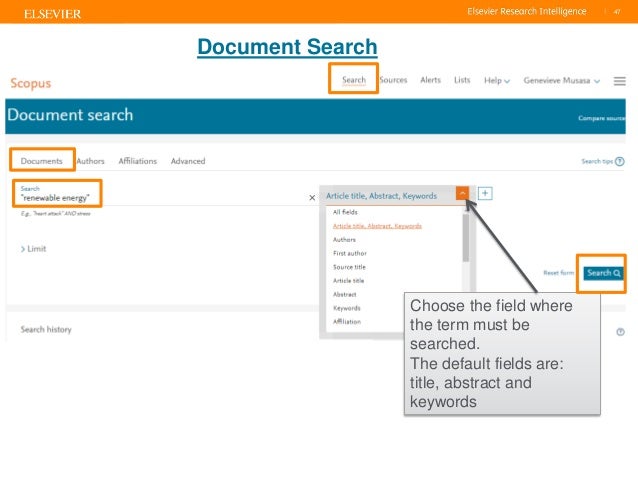Click the Search tips help icon
638x479 pixels.
619,162
